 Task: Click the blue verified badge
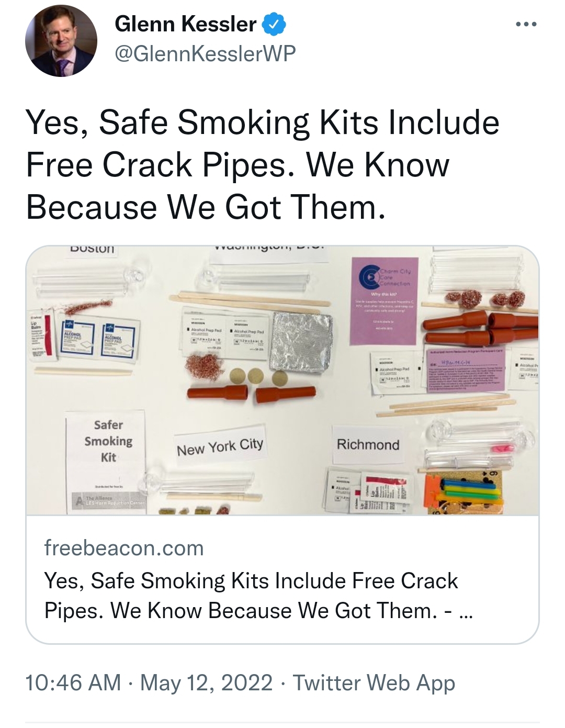pyautogui.click(x=274, y=25)
